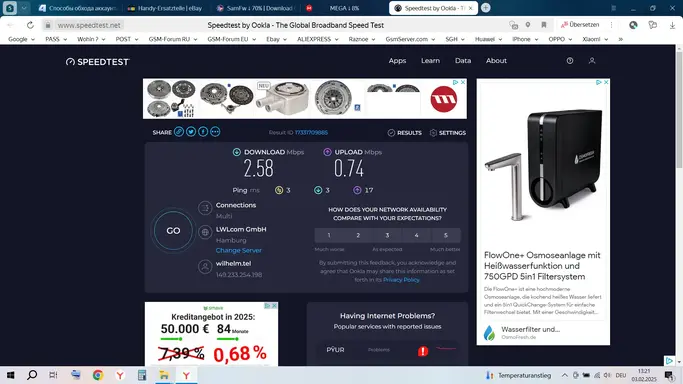This screenshot has height=384, width=683.
Task: Start test with GO button
Action: 173,231
